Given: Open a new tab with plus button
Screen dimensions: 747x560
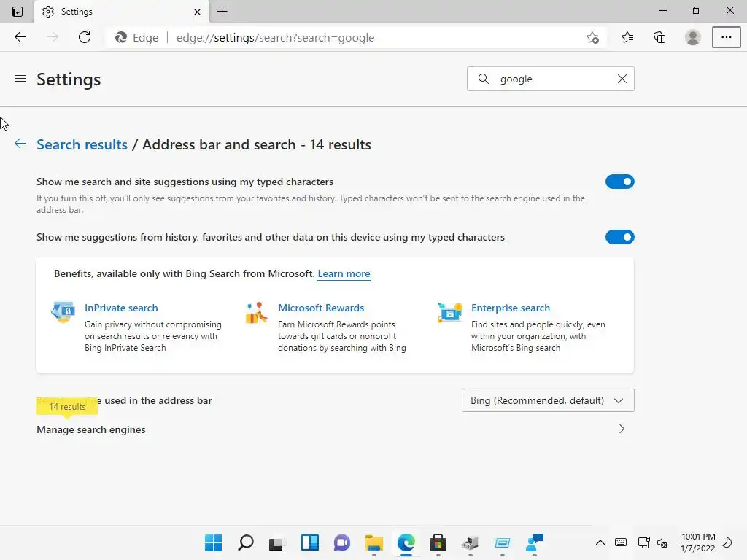Looking at the screenshot, I should click(222, 12).
